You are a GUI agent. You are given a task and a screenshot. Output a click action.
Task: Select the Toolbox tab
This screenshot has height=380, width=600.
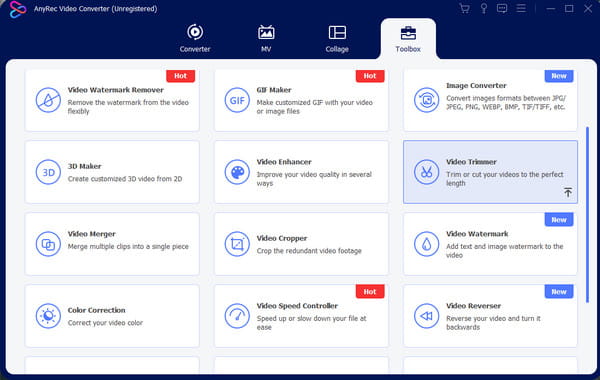[408, 38]
